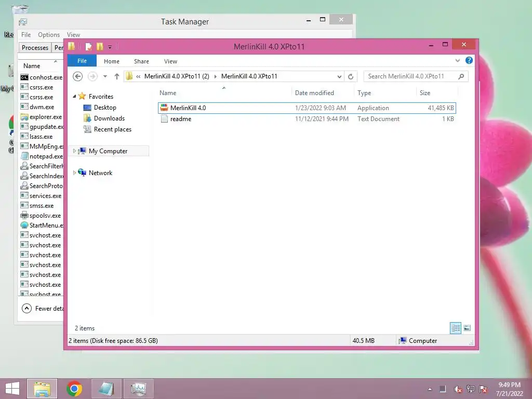Image resolution: width=532 pixels, height=399 pixels.
Task: Click the Properties quick access icon
Action: click(88, 46)
